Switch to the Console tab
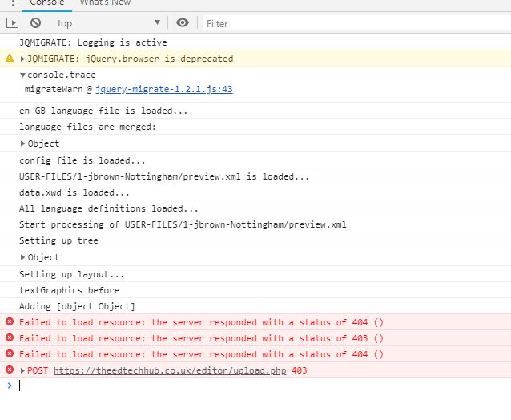Screen dimensions: 511x420 47,3
